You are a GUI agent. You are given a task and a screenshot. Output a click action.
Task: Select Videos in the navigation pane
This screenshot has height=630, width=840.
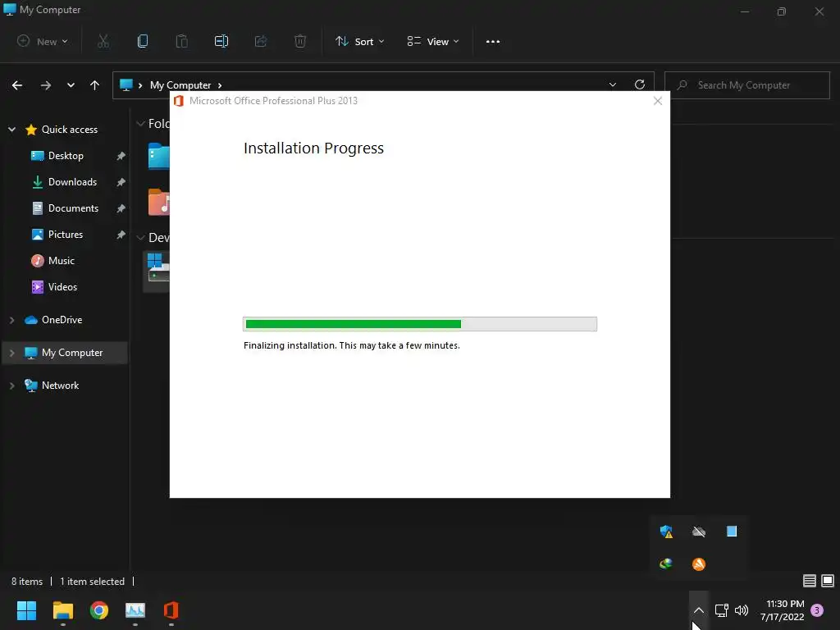coord(62,287)
